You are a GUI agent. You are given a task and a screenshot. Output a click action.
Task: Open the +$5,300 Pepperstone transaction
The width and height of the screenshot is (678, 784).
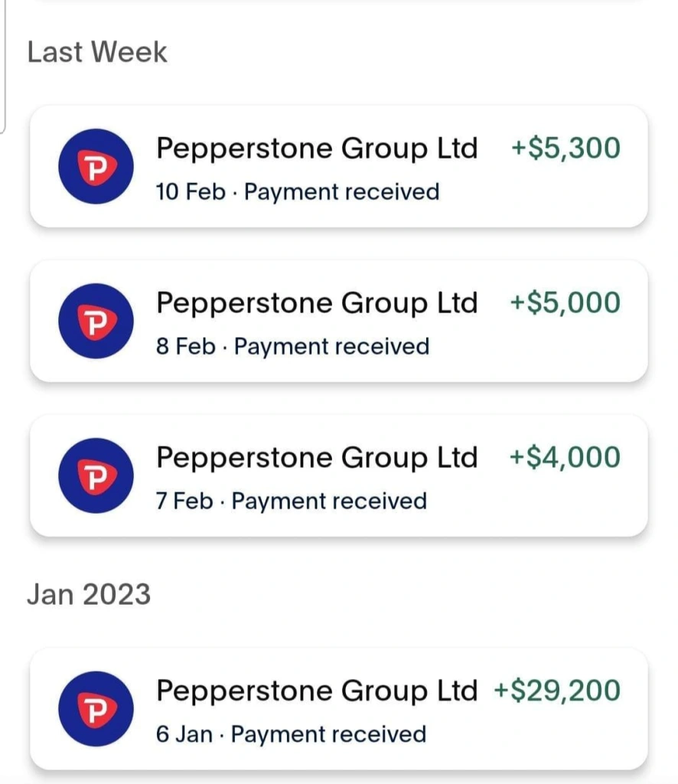click(x=339, y=166)
